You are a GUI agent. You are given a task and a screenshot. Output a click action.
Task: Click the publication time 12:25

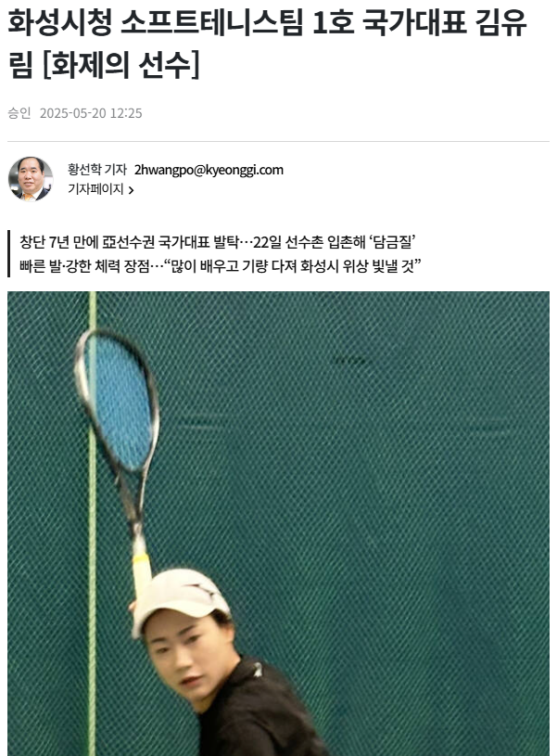(126, 113)
